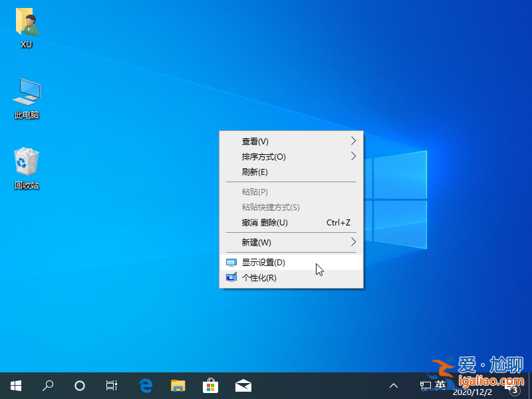Open File Explorer from the taskbar
532x399 pixels.
(178, 385)
